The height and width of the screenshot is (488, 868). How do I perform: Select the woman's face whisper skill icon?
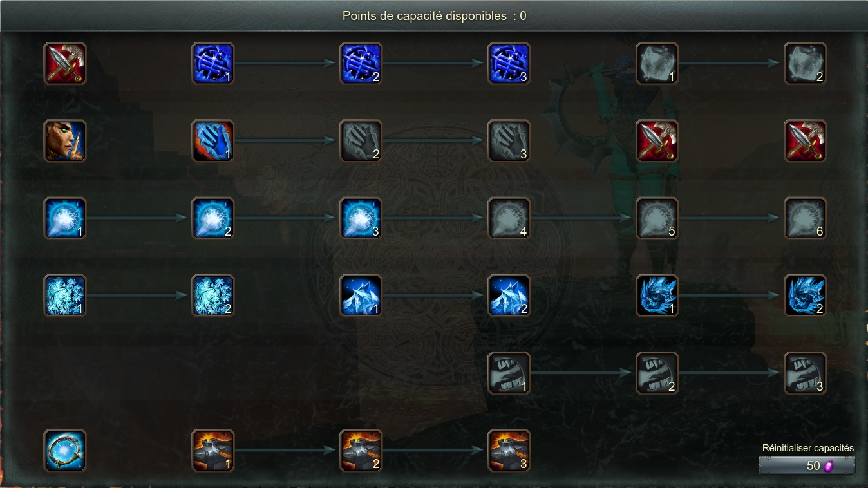pos(65,141)
